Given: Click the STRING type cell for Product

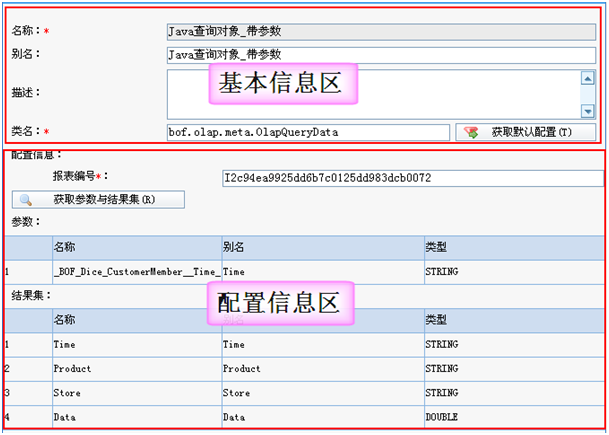Looking at the screenshot, I should tap(514, 369).
